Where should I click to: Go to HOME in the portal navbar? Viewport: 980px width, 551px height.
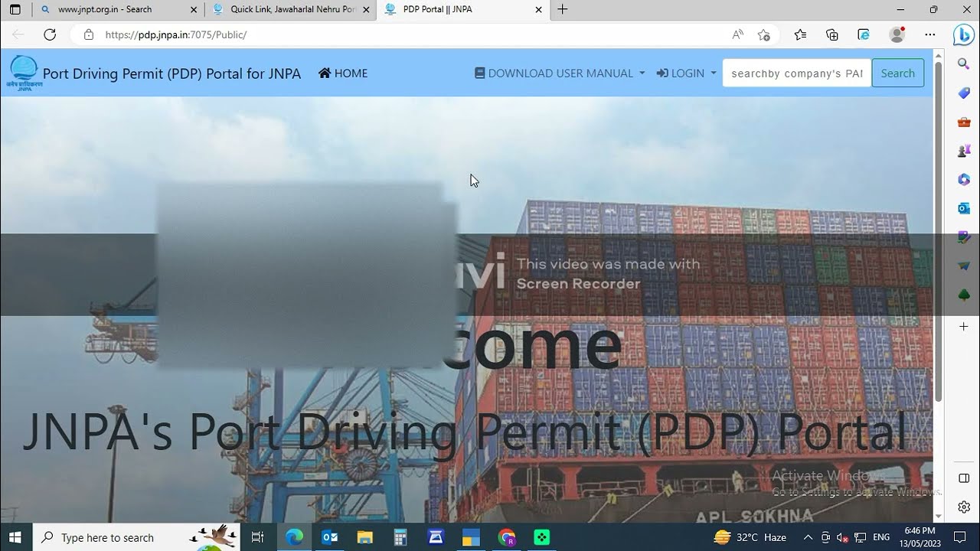point(343,73)
